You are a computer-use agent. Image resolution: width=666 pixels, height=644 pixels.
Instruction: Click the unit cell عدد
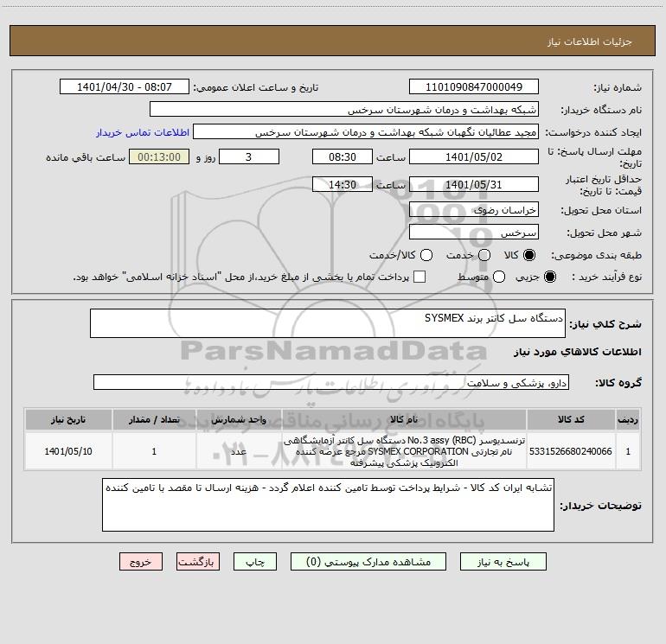pyautogui.click(x=239, y=451)
